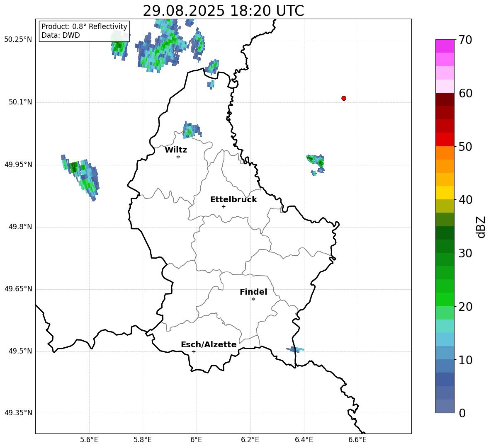The height and width of the screenshot is (448, 491).
Task: Click the title '29.08.2025 18:20 UTC'
Action: [223, 11]
